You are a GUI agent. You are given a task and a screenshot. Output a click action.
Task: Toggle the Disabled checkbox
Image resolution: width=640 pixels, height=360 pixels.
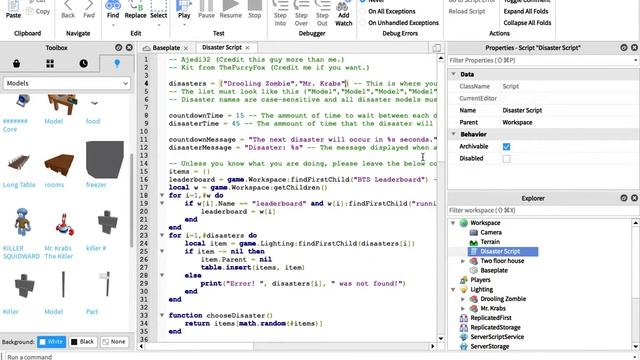pos(507,158)
